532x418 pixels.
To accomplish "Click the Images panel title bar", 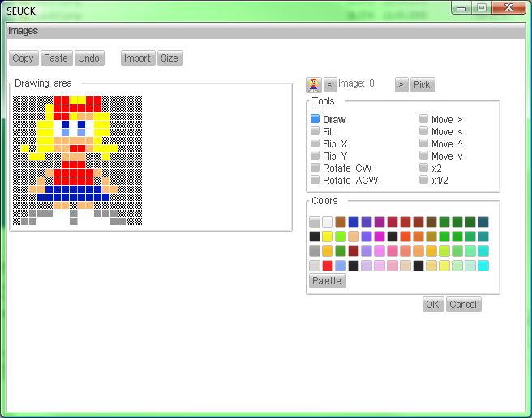I will (266, 31).
